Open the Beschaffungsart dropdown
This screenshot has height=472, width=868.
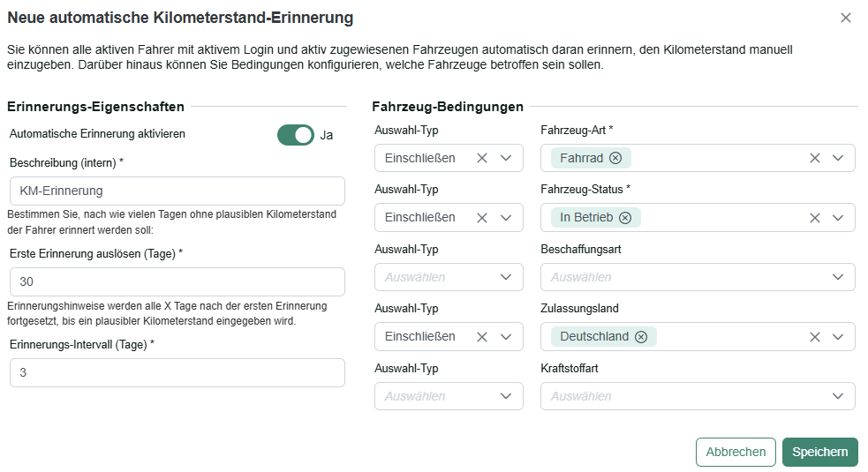point(698,277)
